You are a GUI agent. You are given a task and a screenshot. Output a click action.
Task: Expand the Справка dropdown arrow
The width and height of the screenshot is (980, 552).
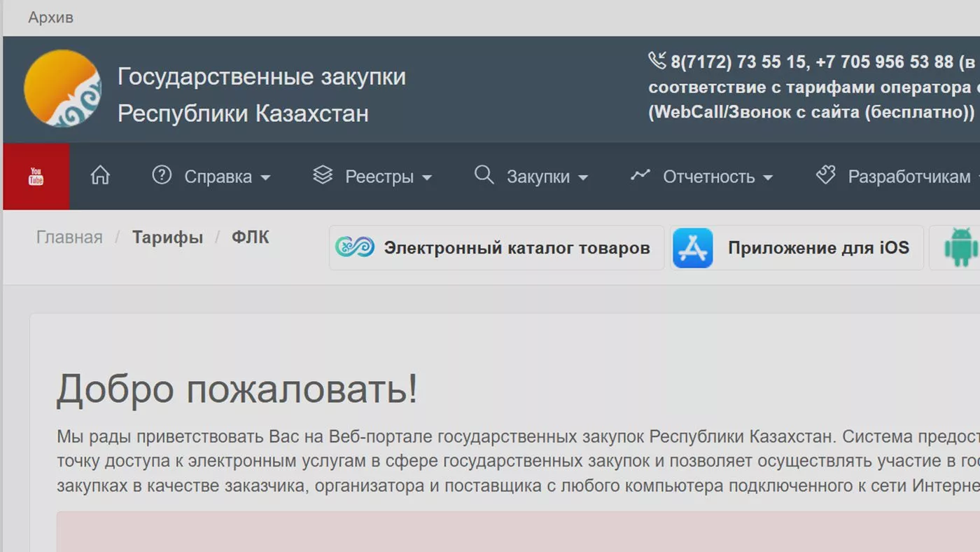click(x=265, y=178)
